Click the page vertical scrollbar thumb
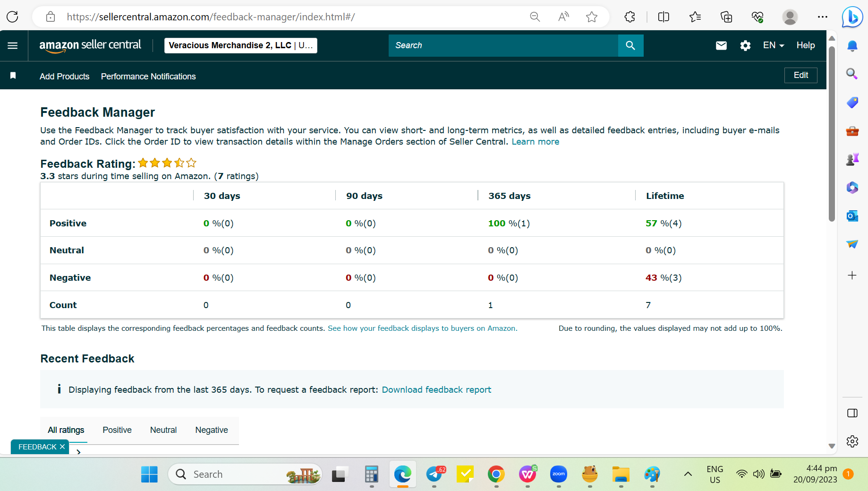 coord(832,133)
